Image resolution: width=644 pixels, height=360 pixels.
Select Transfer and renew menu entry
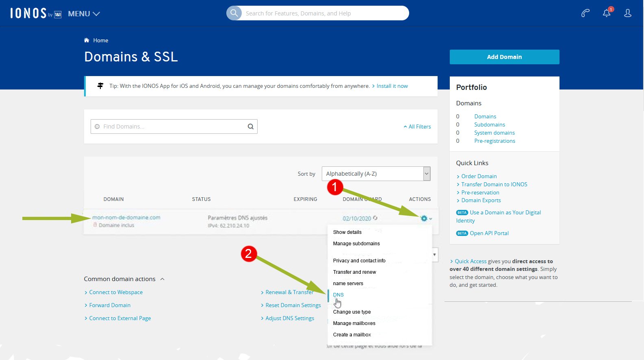pyautogui.click(x=354, y=272)
